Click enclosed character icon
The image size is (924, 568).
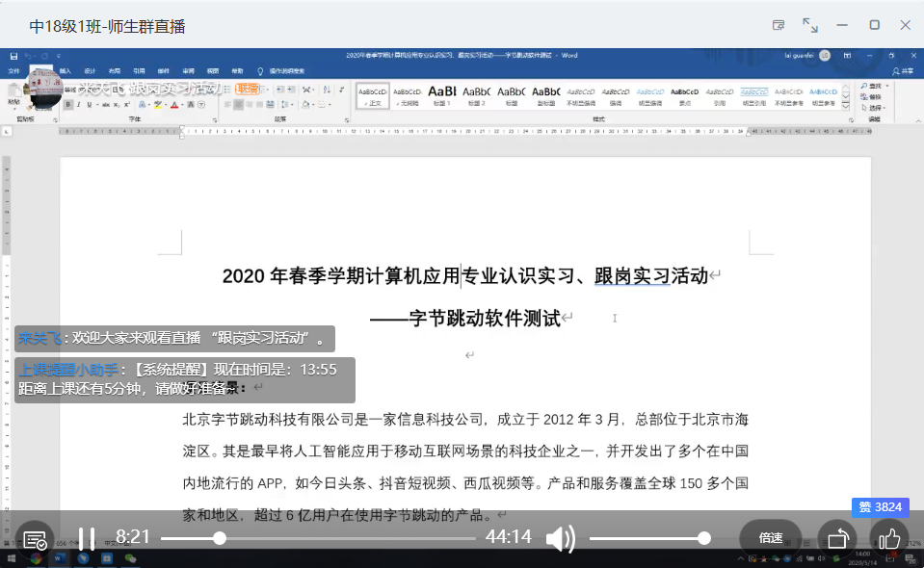tap(201, 105)
